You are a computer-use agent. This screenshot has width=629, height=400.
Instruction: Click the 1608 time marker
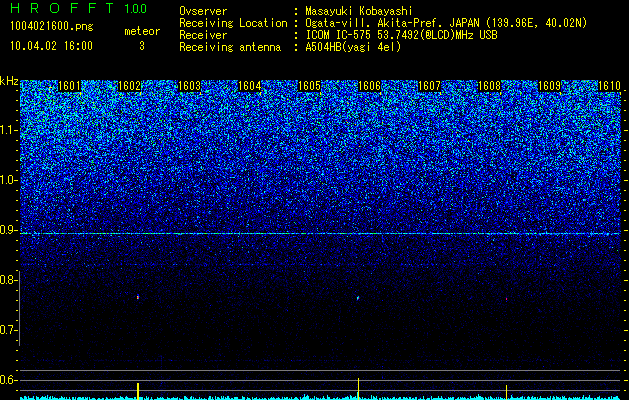(x=489, y=86)
